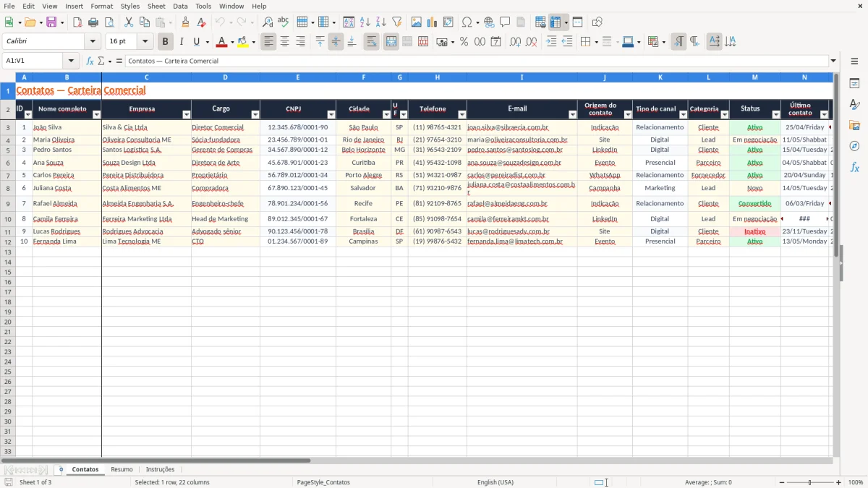Viewport: 868px width, 488px height.
Task: Click Insert Pivot Table icon
Action: [448, 22]
